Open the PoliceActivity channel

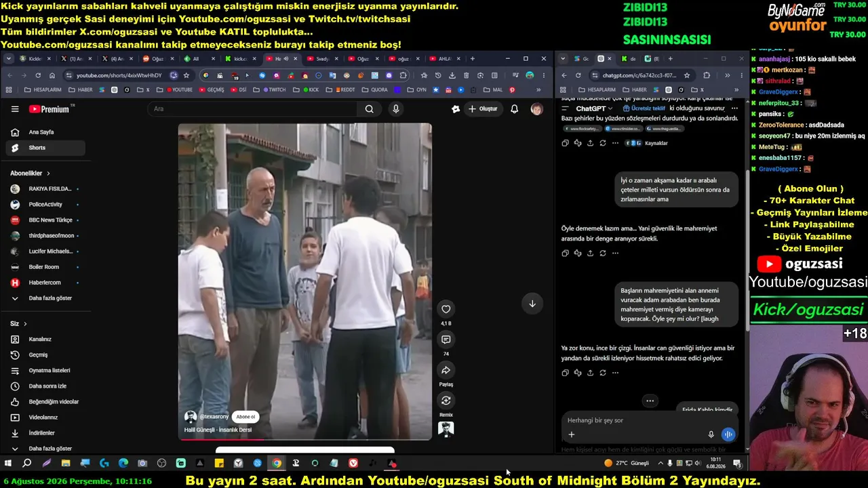(x=45, y=205)
